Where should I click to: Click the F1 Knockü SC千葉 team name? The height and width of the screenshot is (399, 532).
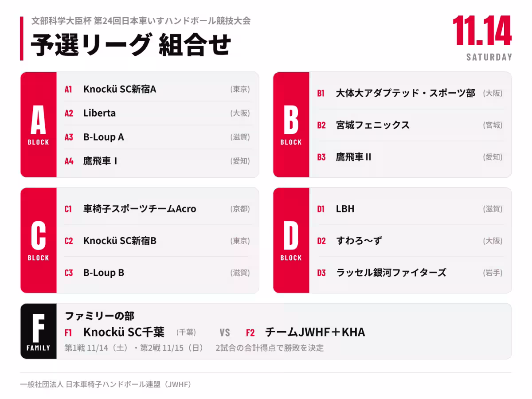pyautogui.click(x=124, y=332)
